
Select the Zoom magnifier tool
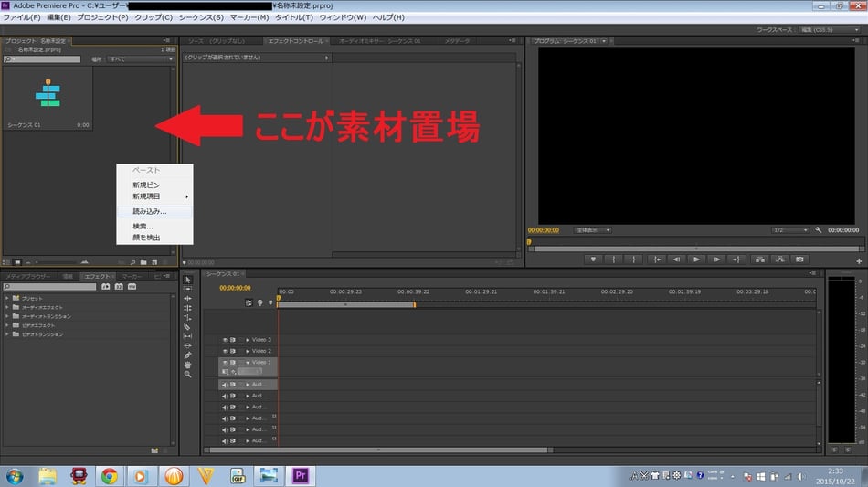[x=187, y=375]
